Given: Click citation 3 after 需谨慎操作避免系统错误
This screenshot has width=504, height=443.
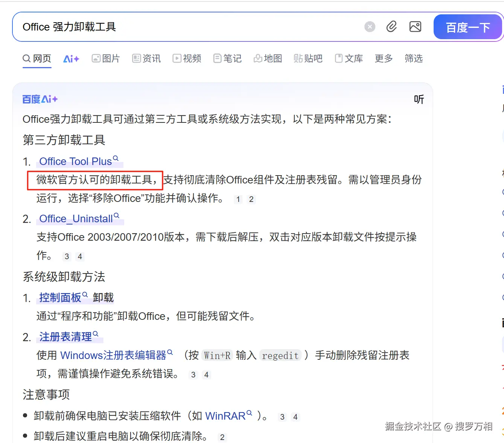Looking at the screenshot, I should click(193, 375).
